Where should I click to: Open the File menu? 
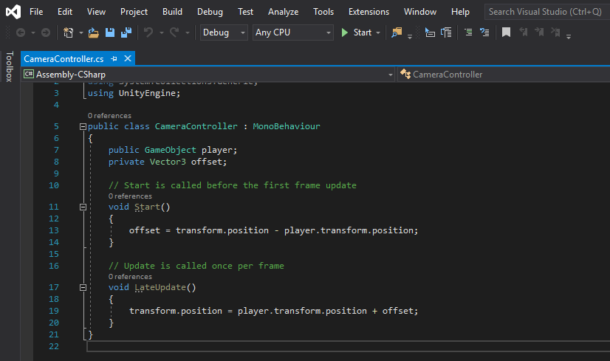tap(36, 12)
